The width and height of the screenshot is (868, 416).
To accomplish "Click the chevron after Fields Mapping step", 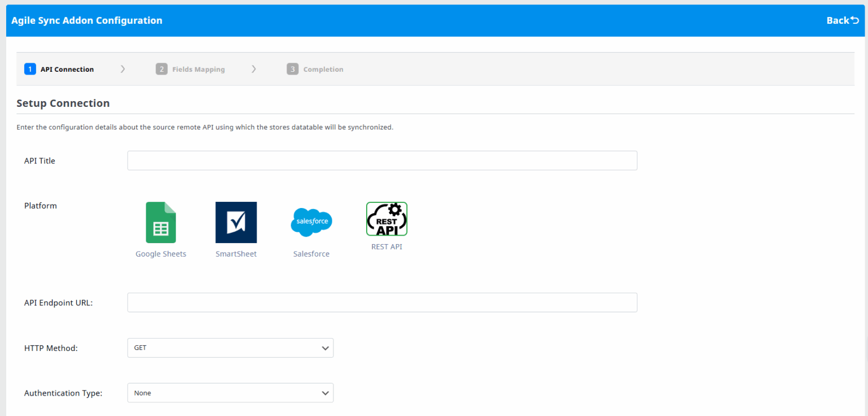I will [254, 69].
